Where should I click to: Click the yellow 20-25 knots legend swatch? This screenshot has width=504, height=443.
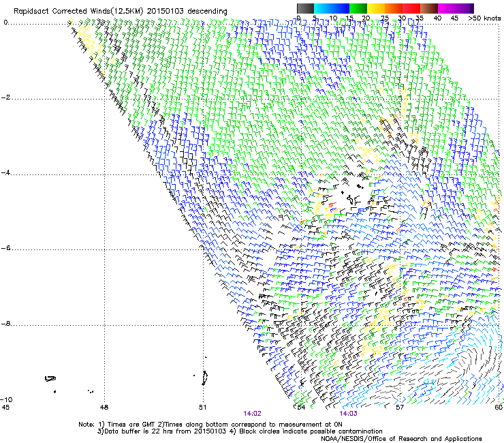pyautogui.click(x=376, y=8)
